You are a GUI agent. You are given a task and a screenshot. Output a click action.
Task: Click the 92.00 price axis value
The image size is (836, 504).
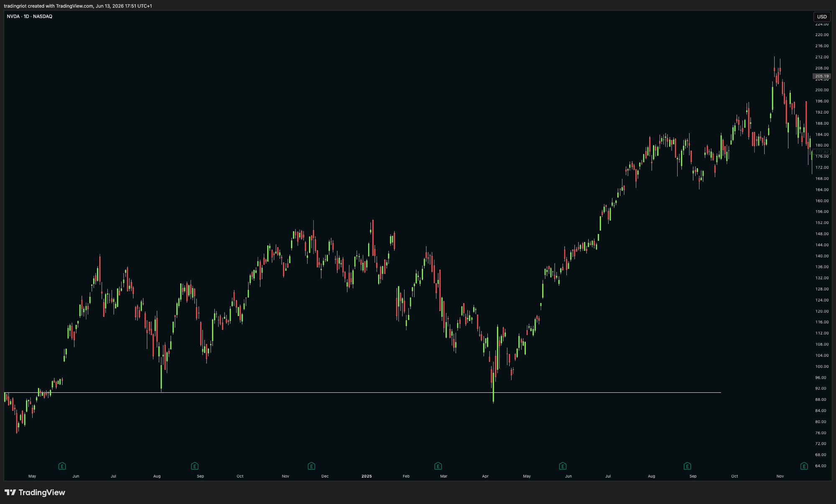(x=821, y=388)
